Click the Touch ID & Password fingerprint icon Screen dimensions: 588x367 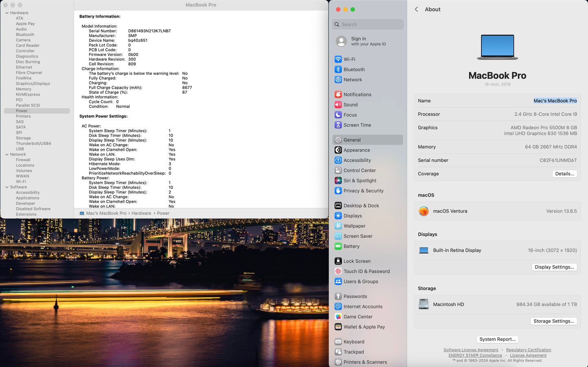338,271
